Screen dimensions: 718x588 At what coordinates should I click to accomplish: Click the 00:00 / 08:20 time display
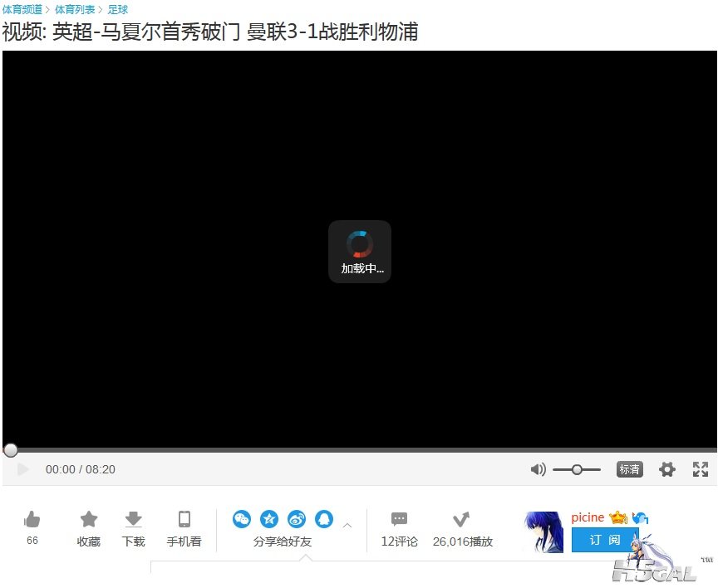(x=81, y=469)
